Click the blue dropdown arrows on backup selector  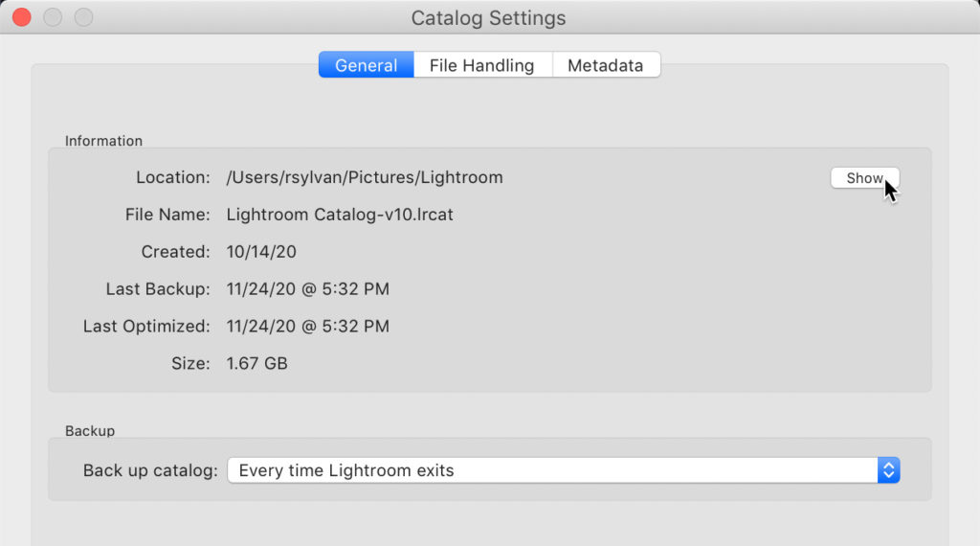[x=888, y=470]
